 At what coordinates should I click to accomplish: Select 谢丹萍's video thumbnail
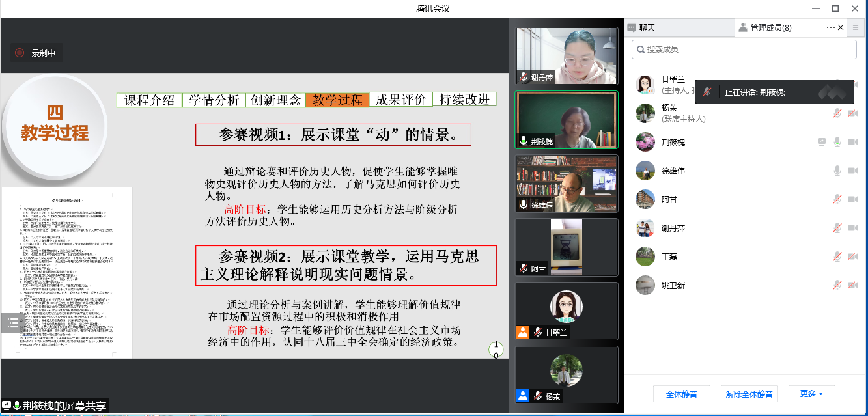[x=566, y=55]
